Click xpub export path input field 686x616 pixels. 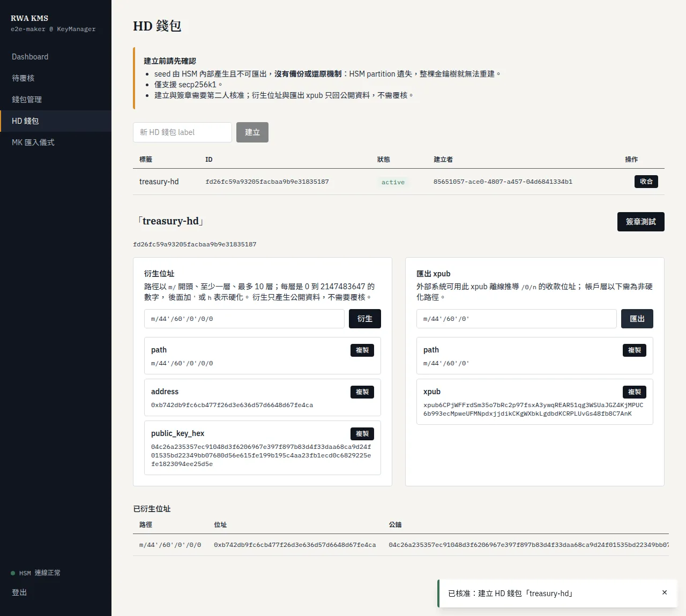517,319
